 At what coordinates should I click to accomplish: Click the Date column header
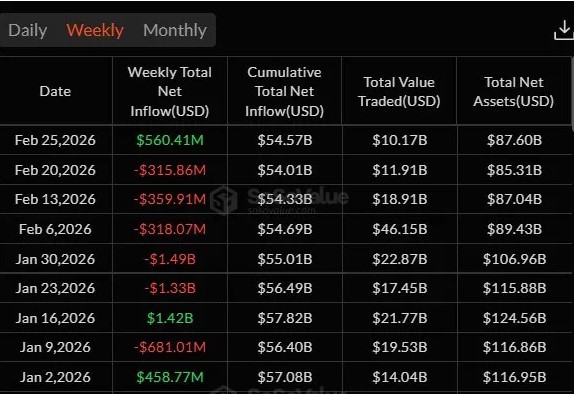click(x=55, y=91)
